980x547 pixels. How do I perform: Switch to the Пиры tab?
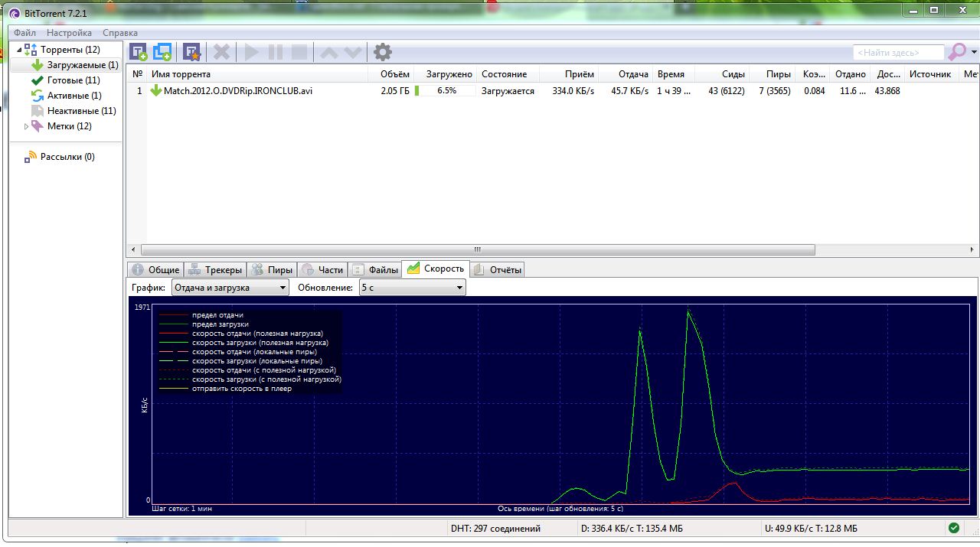coord(272,269)
